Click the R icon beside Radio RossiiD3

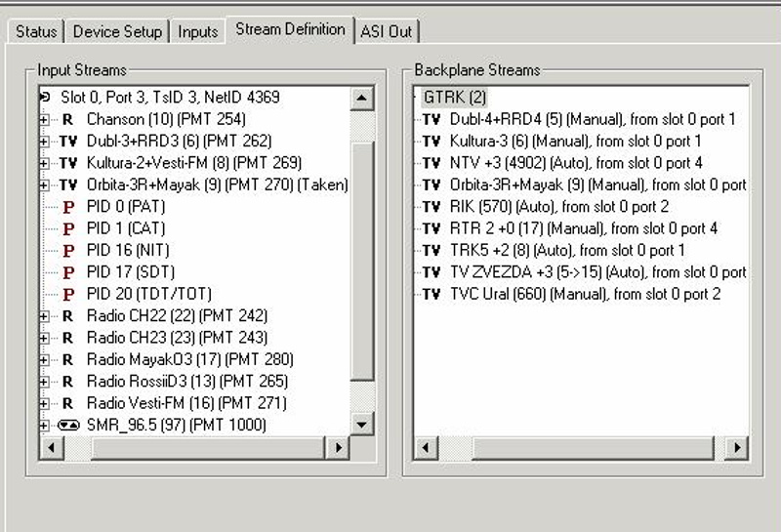67,382
